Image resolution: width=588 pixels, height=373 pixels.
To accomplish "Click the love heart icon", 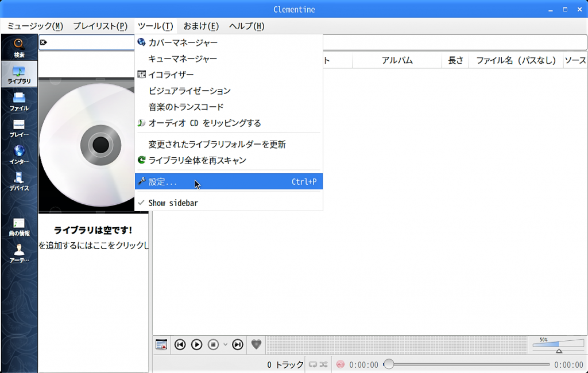I will click(x=256, y=344).
